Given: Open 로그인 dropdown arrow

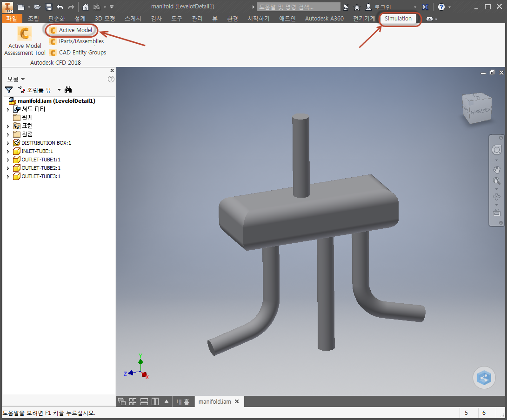Looking at the screenshot, I should click(x=415, y=7).
